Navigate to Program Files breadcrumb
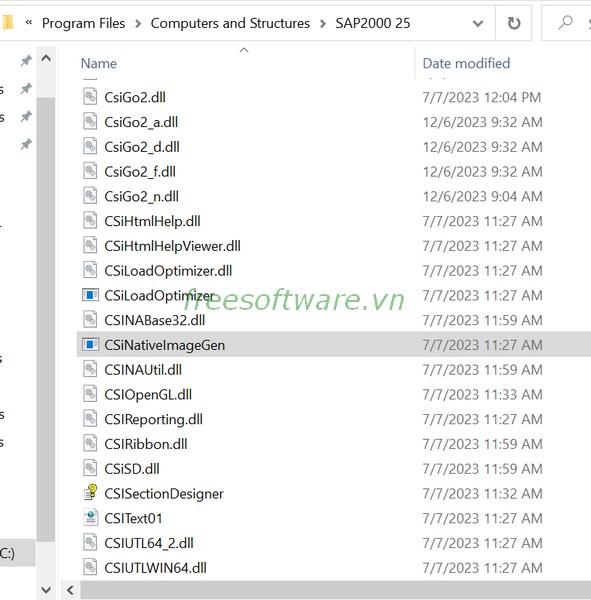Viewport: 591px width, 600px height. point(83,23)
